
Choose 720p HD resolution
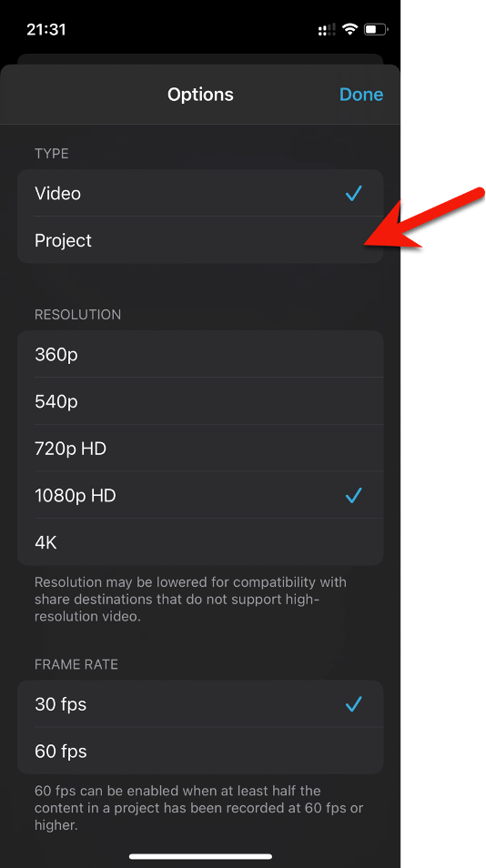click(200, 449)
